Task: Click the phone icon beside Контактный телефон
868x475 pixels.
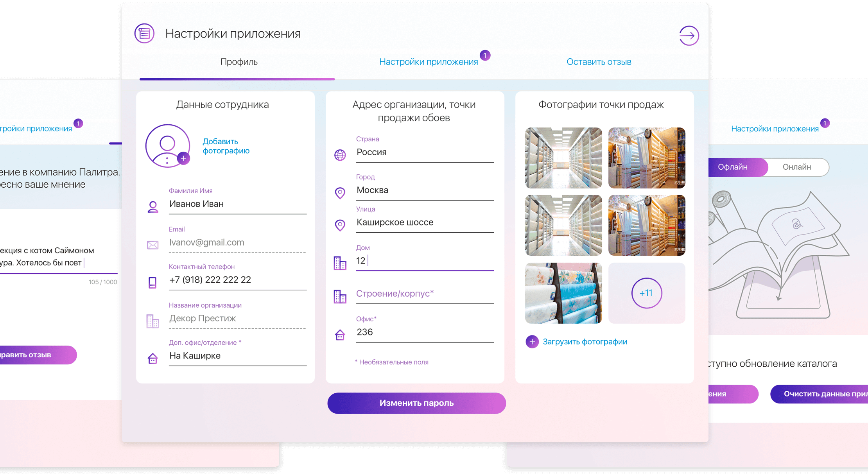Action: (152, 282)
